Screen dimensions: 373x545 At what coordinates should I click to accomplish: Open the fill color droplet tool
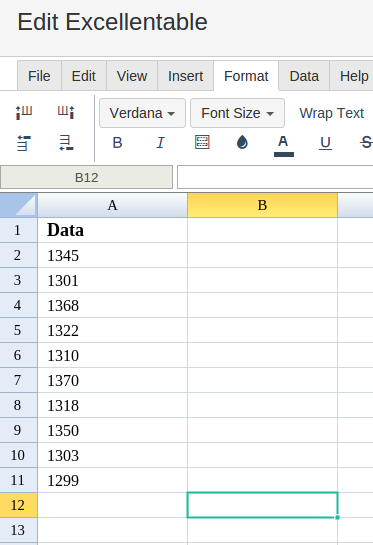point(242,142)
